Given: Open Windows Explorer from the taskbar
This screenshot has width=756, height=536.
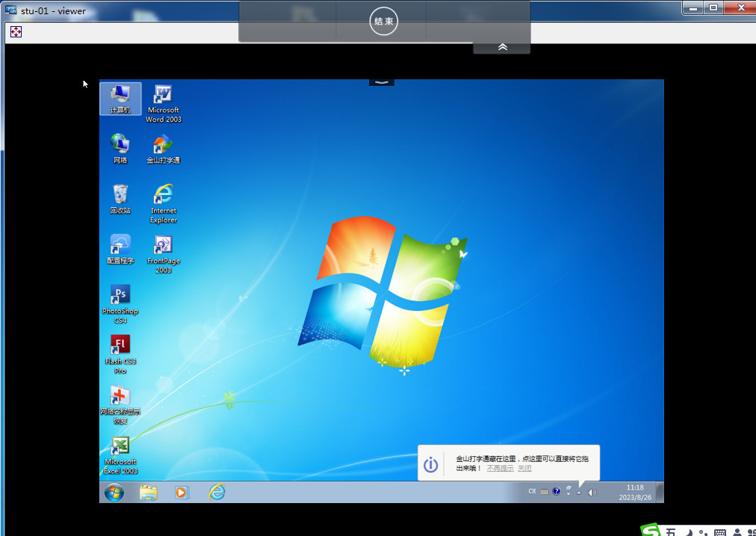Looking at the screenshot, I should [x=149, y=492].
